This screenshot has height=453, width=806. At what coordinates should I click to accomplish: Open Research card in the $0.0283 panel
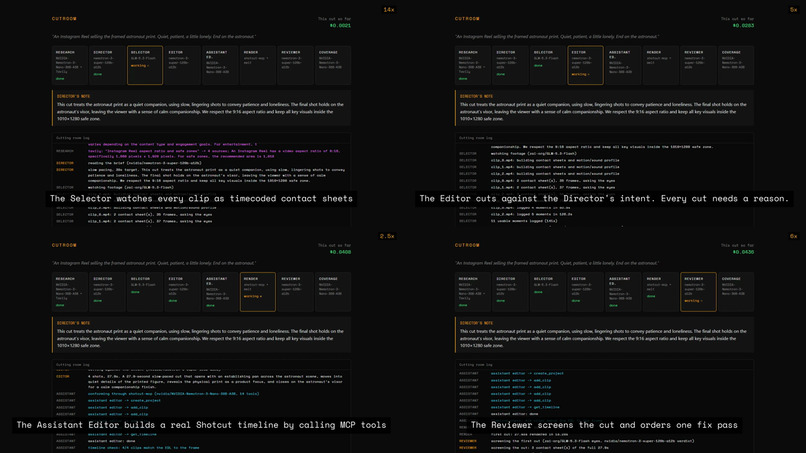pyautogui.click(x=472, y=65)
